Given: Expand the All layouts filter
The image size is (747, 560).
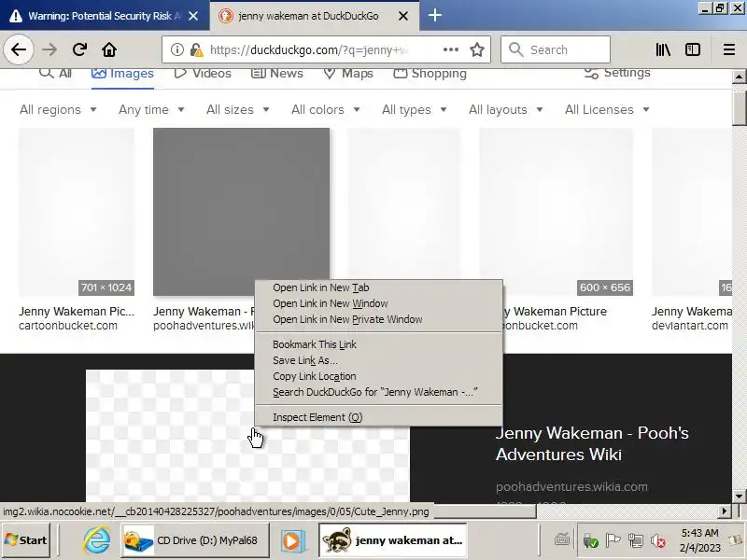Looking at the screenshot, I should pyautogui.click(x=506, y=109).
